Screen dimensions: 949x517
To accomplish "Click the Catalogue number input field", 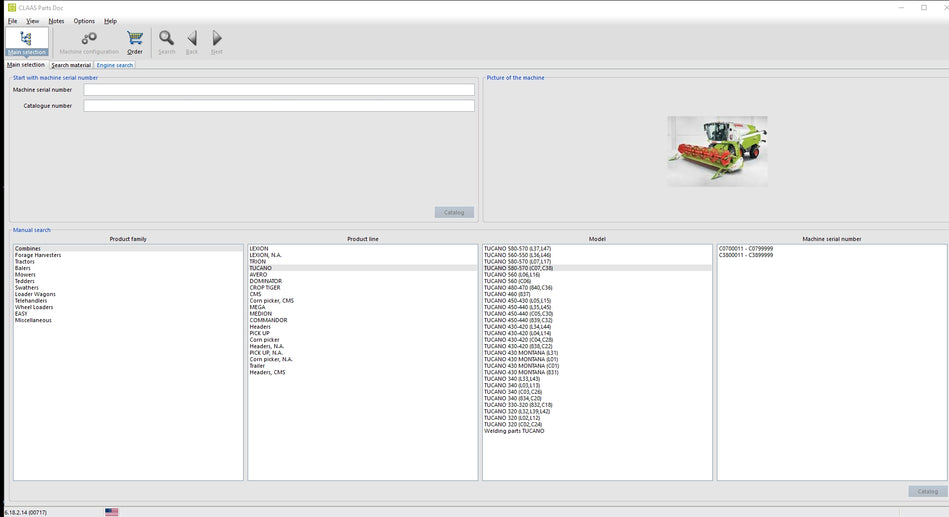I will click(279, 106).
